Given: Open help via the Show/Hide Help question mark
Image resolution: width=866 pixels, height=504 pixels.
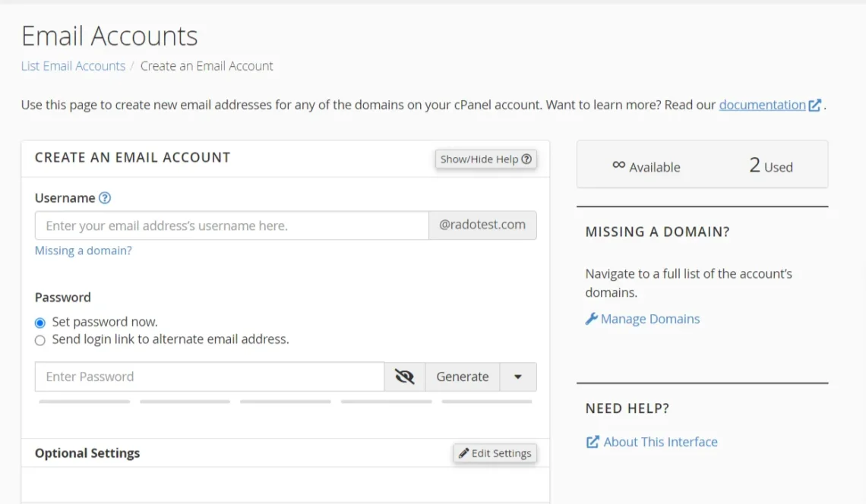Looking at the screenshot, I should pos(527,159).
